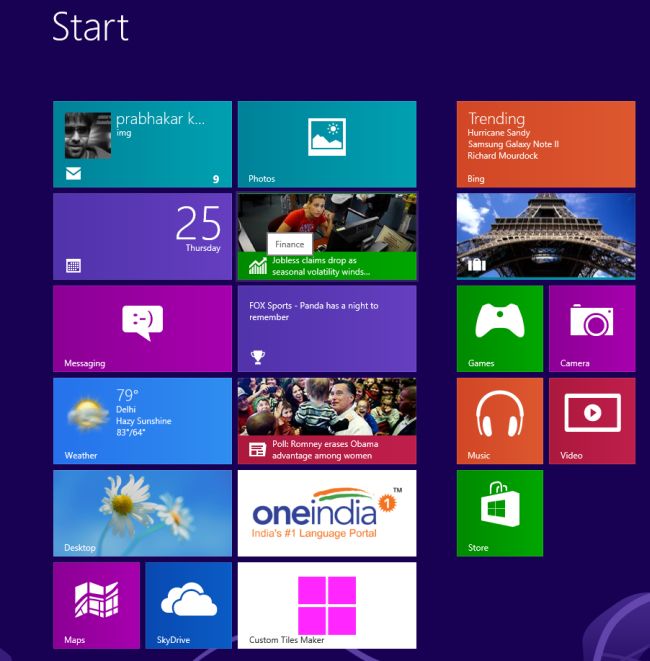This screenshot has width=650, height=661.
Task: Launch the SkyDrive tile
Action: click(189, 606)
